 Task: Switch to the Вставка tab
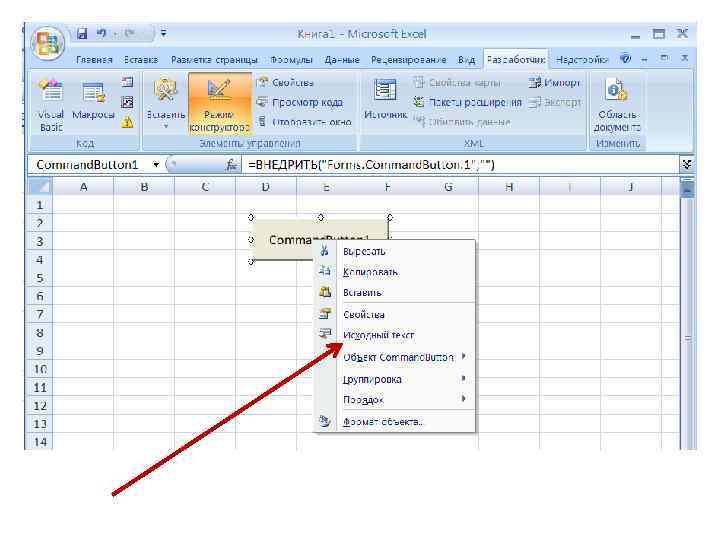pos(141,60)
